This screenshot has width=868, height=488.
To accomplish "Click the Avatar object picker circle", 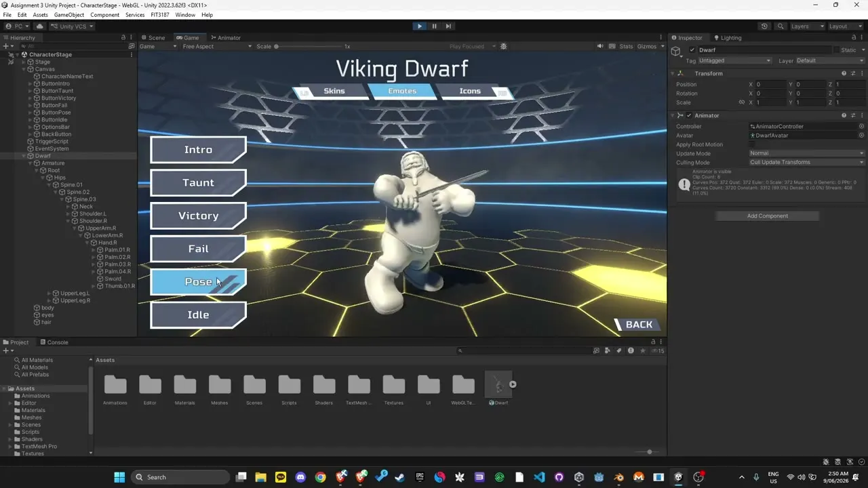I will 862,136.
